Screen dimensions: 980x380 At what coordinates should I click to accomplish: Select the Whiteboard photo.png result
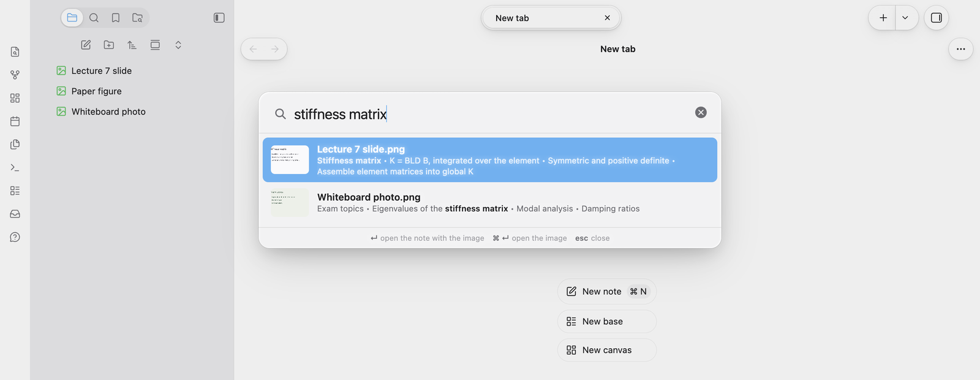coord(490,203)
